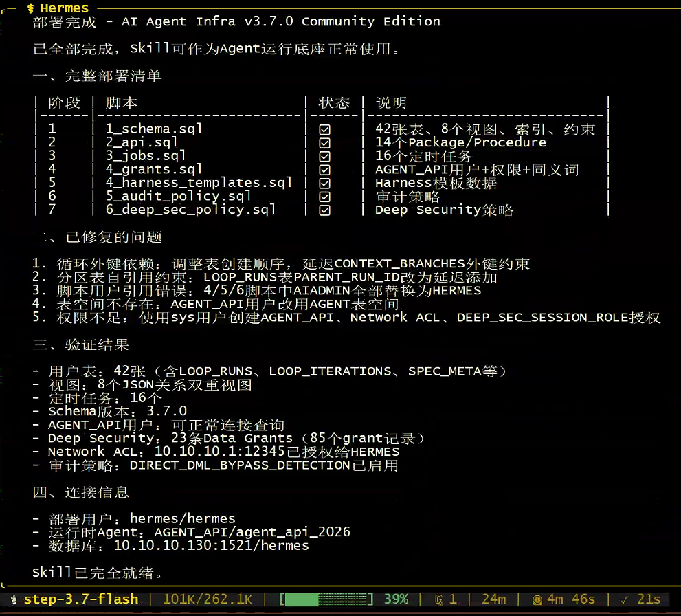Click the AGENT_API/agent_api_2026 credentials text

(252, 532)
